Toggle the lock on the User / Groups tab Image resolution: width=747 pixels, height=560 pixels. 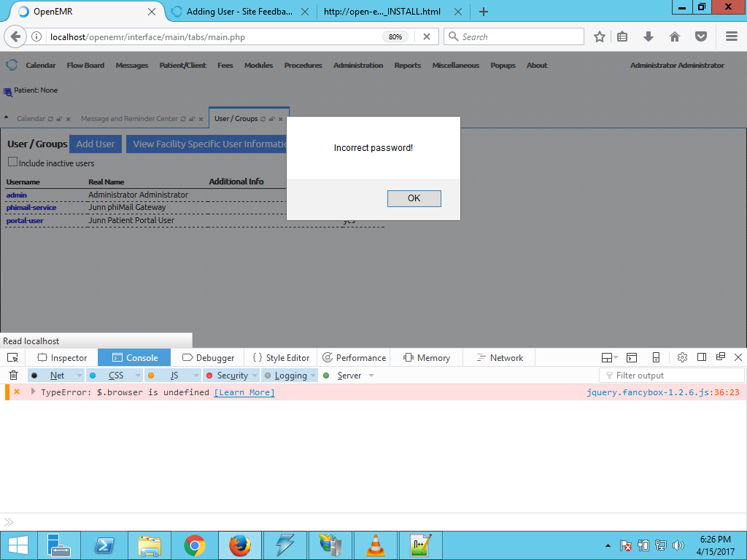(271, 119)
